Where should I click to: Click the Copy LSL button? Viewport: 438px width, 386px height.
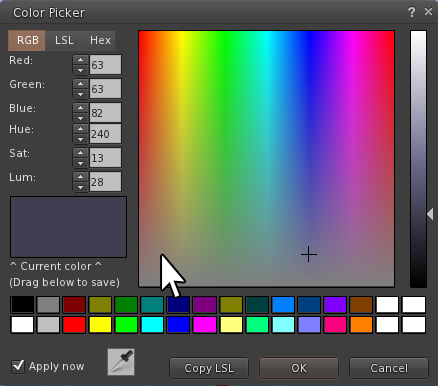(x=209, y=368)
